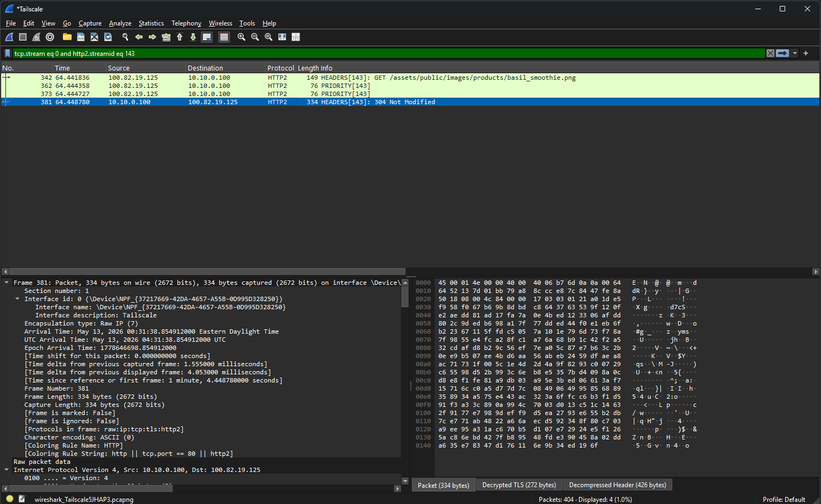Sort by the Destination column
The image size is (821, 504).
(x=226, y=68)
